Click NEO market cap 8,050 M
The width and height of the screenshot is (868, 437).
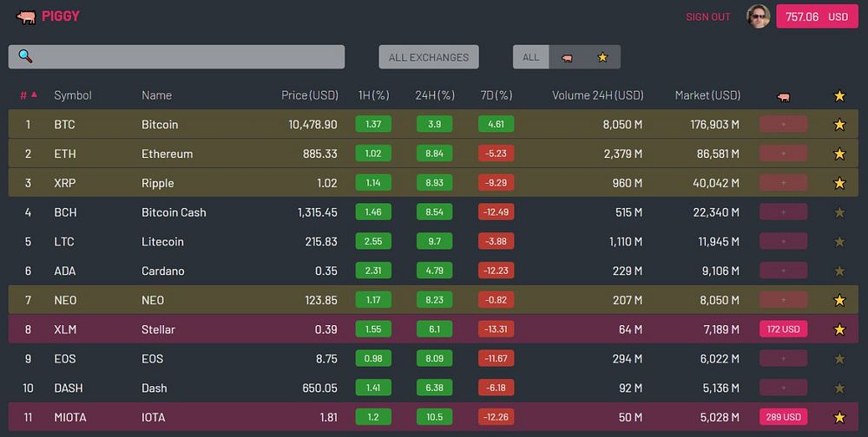tap(720, 300)
